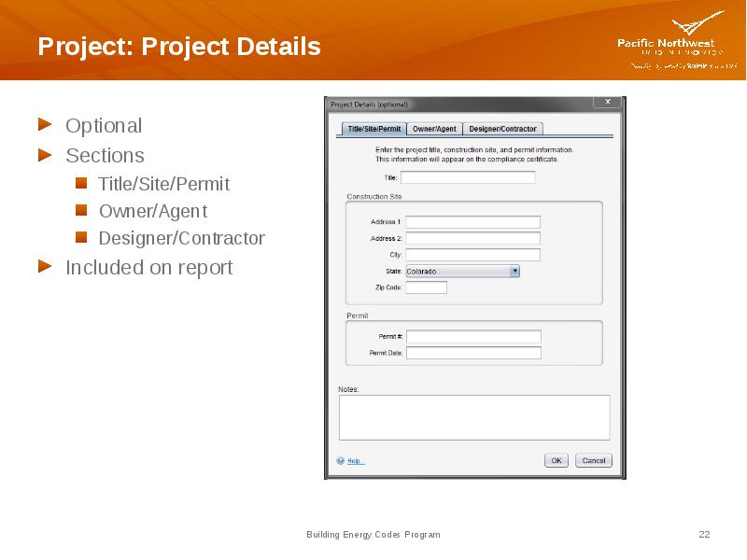Click the 'Project: Project Details' slide heading
The image size is (747, 560).
[x=179, y=46]
